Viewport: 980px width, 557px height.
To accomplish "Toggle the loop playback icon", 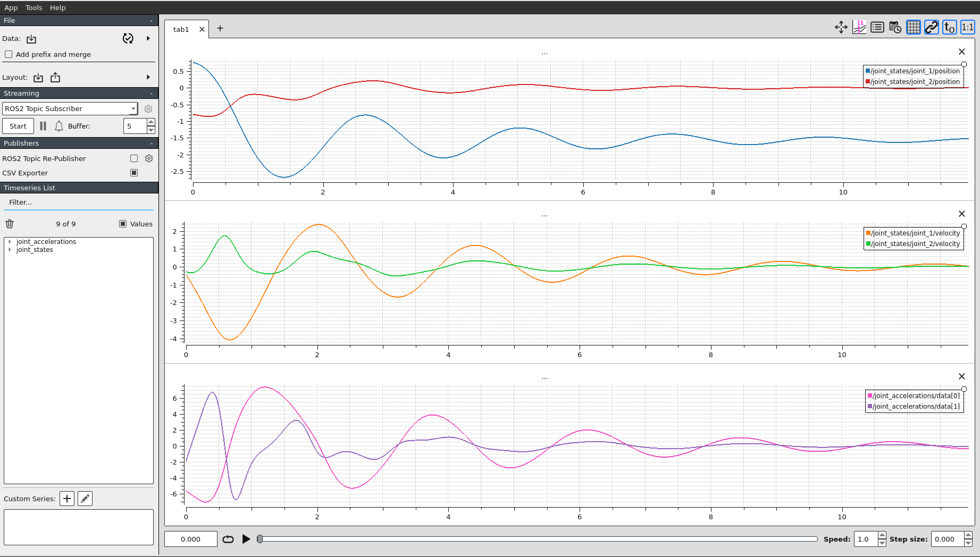I will pos(228,539).
